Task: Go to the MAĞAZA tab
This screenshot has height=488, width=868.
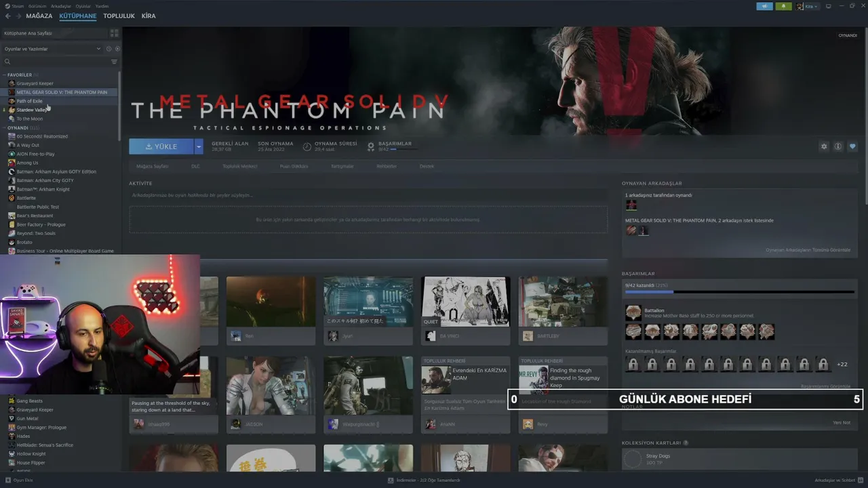Action: [39, 16]
